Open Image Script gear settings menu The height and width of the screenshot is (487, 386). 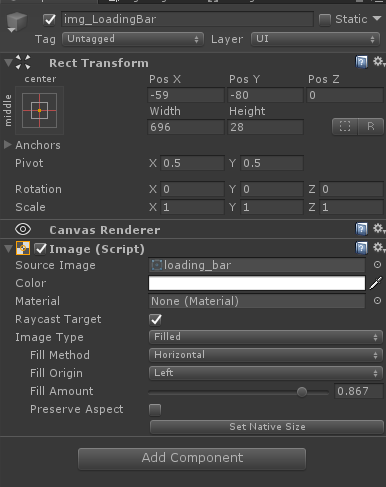point(378,248)
